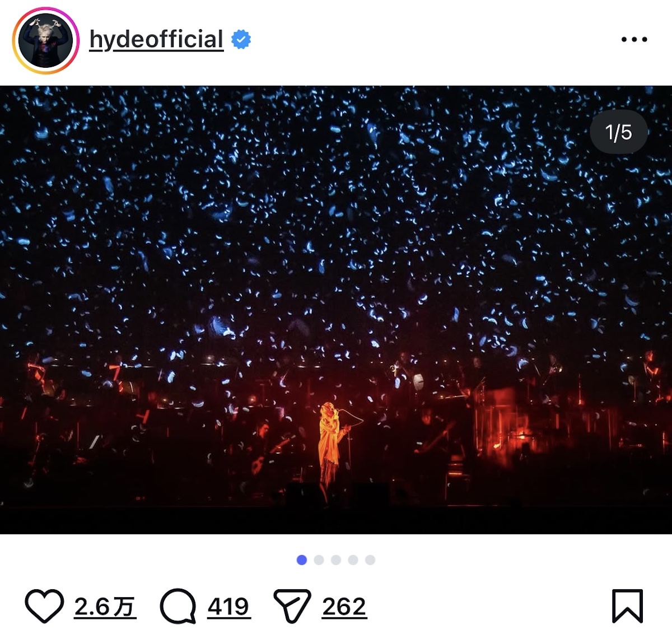Screen dimensions: 672x629
Task: Click the singer in the orange spotlight
Action: pos(329,442)
